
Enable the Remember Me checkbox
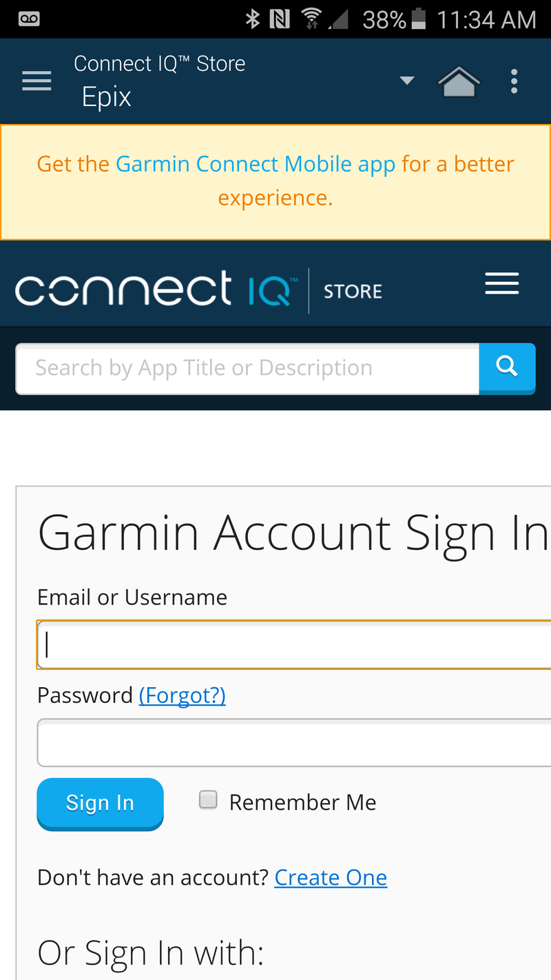(x=208, y=799)
